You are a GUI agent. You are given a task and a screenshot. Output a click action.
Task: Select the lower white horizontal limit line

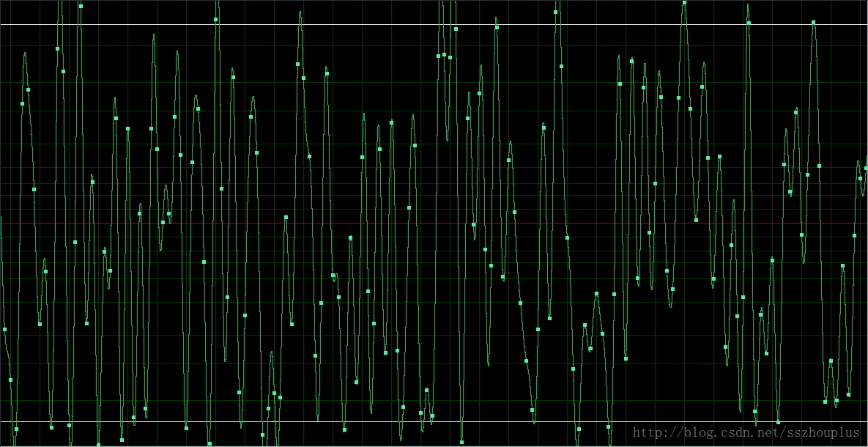(x=434, y=421)
